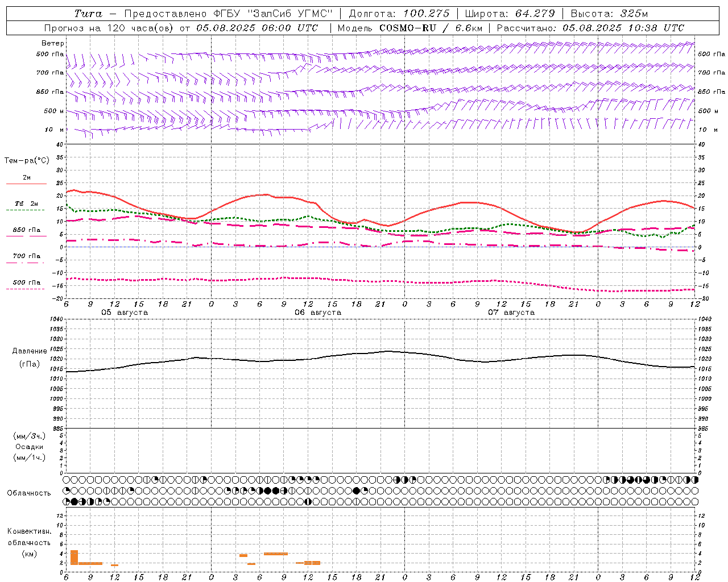Click the station name "Tura" in header
Image resolution: width=728 pixels, height=582 pixels.
pos(88,14)
